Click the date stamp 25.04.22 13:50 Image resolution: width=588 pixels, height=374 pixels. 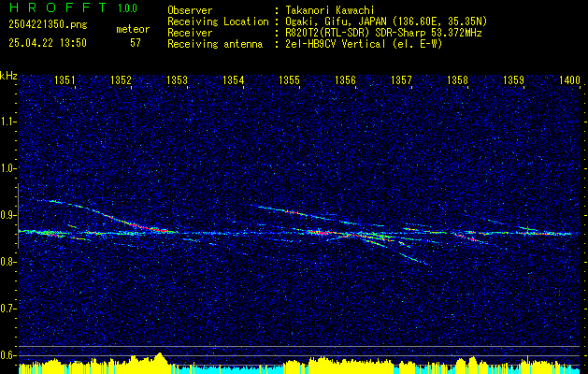(x=48, y=43)
